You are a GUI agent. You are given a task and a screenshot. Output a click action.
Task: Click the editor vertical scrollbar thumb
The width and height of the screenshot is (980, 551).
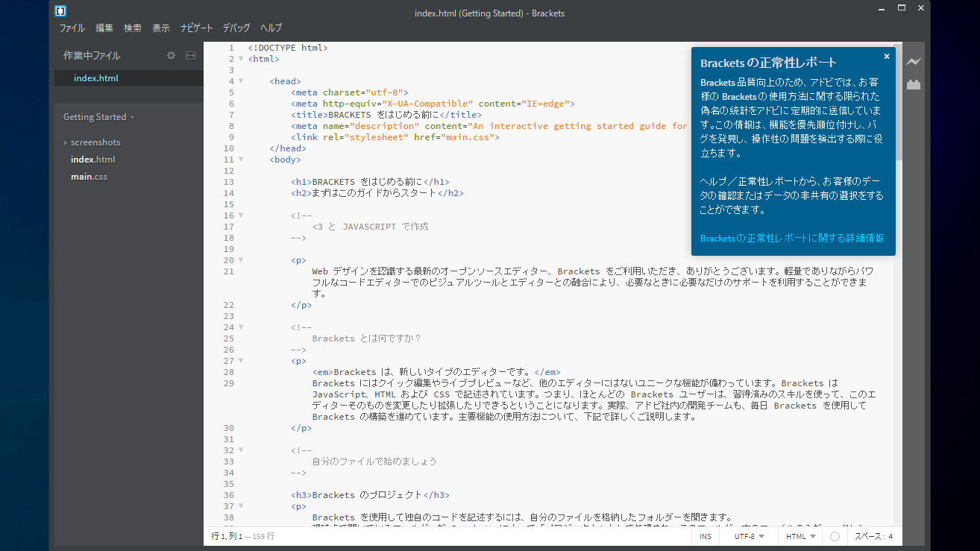pyautogui.click(x=899, y=101)
